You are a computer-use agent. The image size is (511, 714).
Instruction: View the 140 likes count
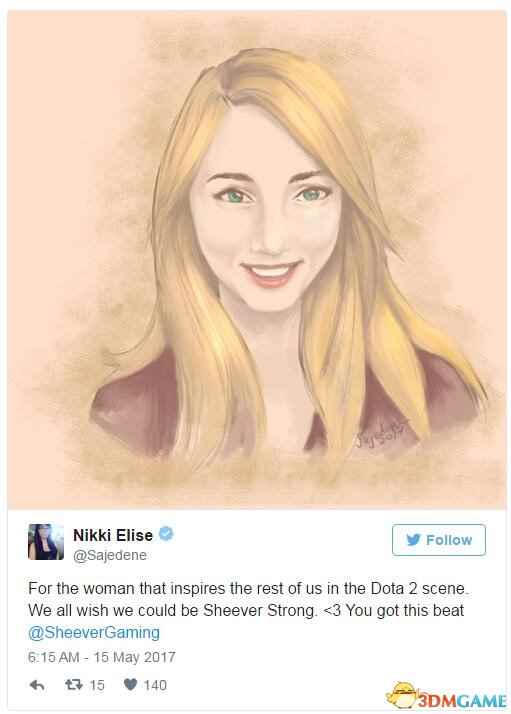(x=155, y=685)
